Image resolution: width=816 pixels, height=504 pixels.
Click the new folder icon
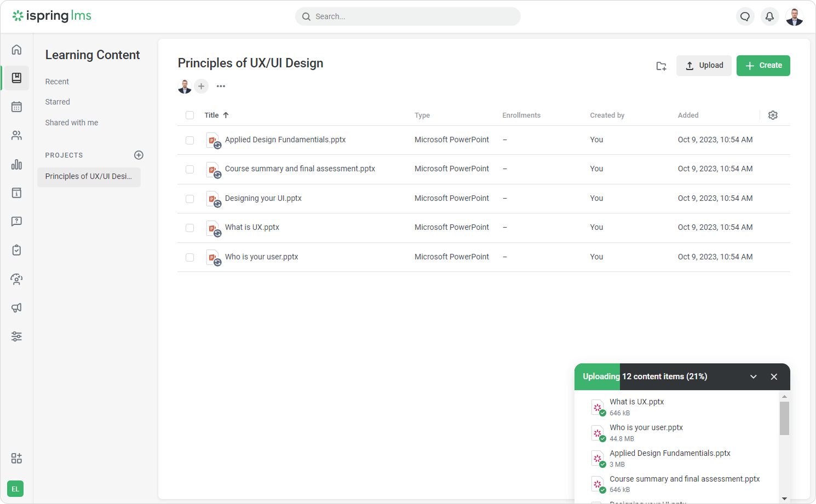[661, 66]
